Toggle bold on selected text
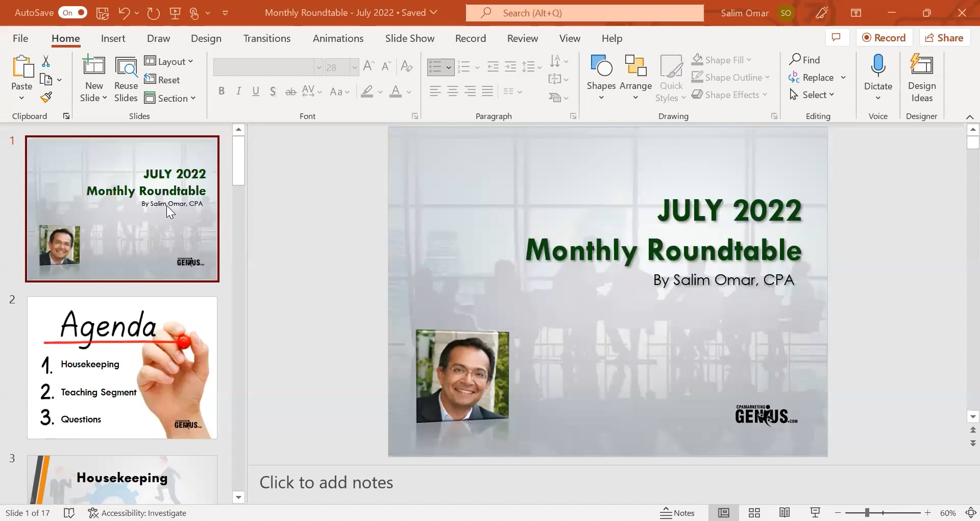Image resolution: width=980 pixels, height=521 pixels. click(x=222, y=91)
